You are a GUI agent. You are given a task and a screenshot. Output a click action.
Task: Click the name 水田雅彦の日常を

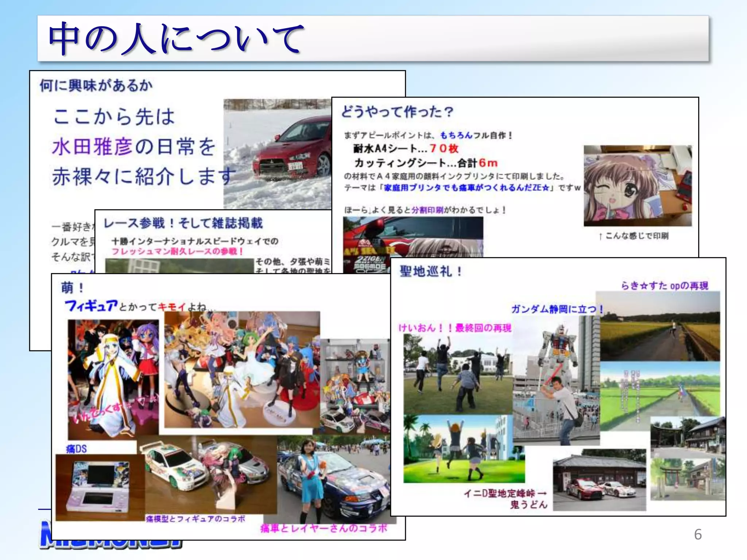click(134, 147)
